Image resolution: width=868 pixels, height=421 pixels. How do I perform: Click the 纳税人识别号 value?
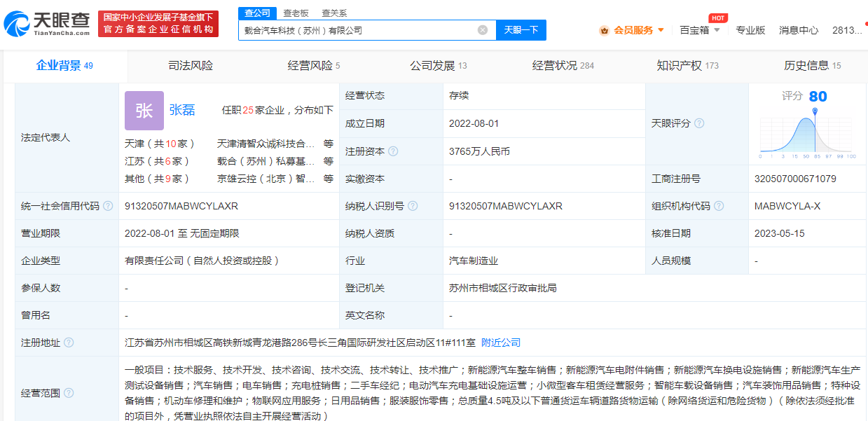pos(506,206)
